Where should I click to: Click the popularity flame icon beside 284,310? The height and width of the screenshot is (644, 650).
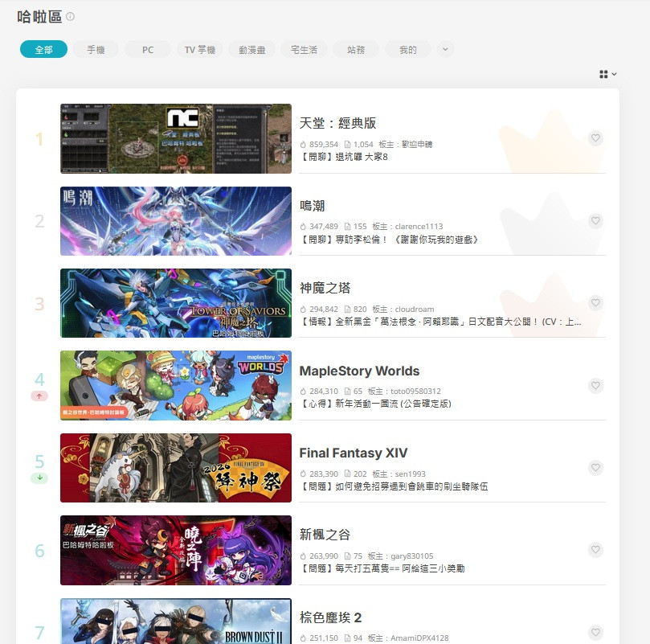pos(303,392)
